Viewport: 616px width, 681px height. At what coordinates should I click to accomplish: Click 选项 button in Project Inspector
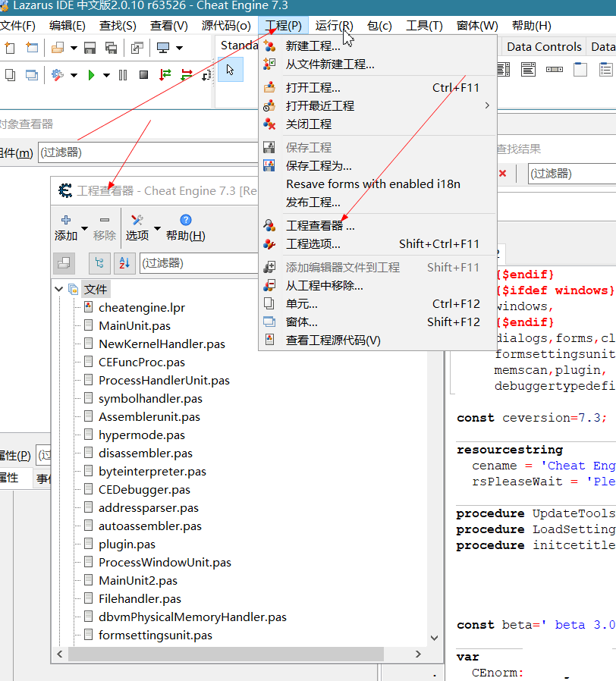click(137, 228)
